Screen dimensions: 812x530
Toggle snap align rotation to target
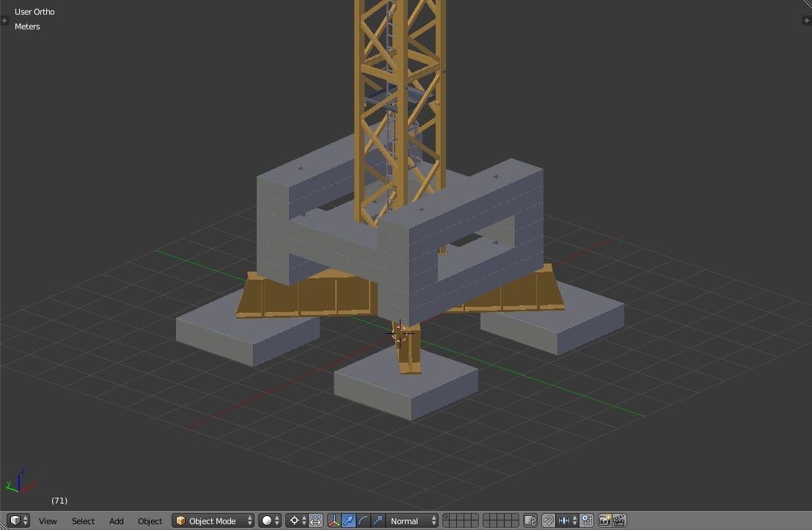point(587,520)
